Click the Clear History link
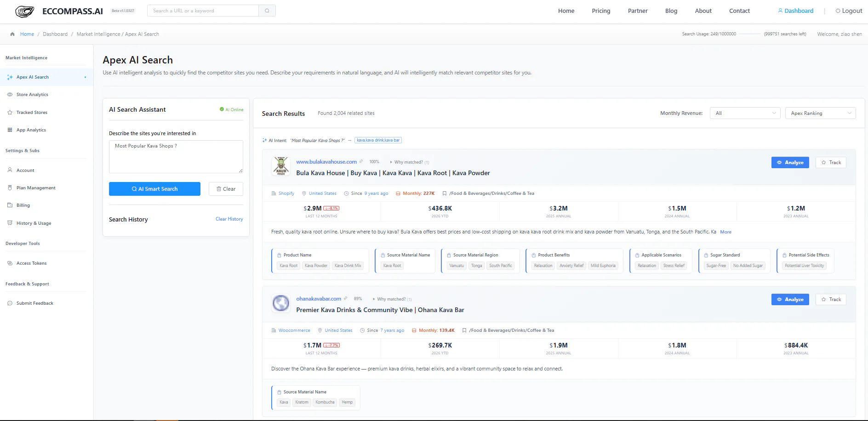Image resolution: width=868 pixels, height=421 pixels. (x=229, y=219)
